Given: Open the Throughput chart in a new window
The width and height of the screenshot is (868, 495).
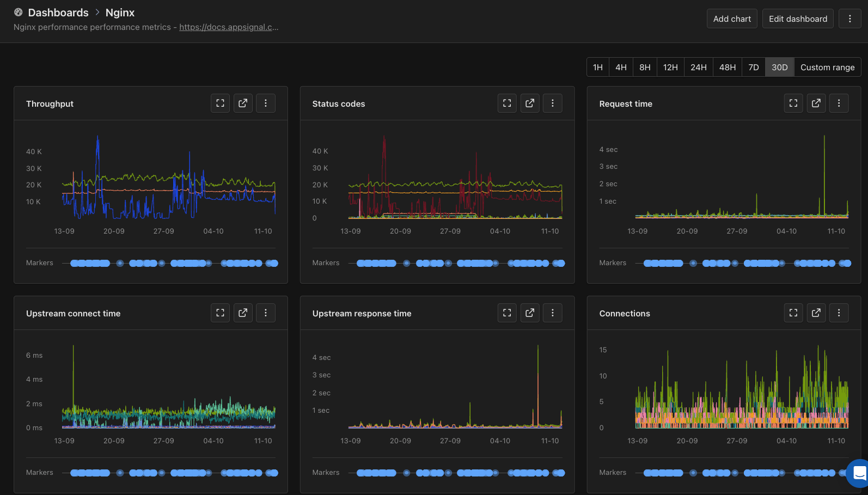Looking at the screenshot, I should [x=243, y=103].
